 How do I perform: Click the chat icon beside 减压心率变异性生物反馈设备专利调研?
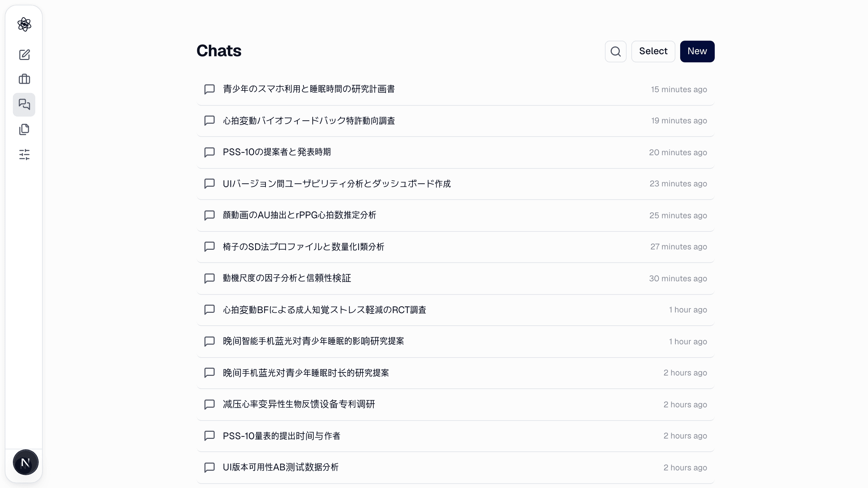coord(210,405)
